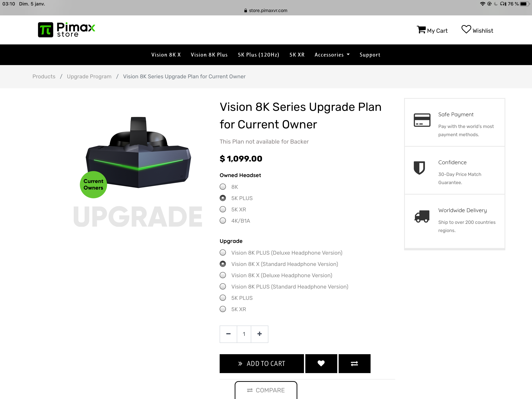This screenshot has width=532, height=399.
Task: Click the Confidence shield icon
Action: 419,168
